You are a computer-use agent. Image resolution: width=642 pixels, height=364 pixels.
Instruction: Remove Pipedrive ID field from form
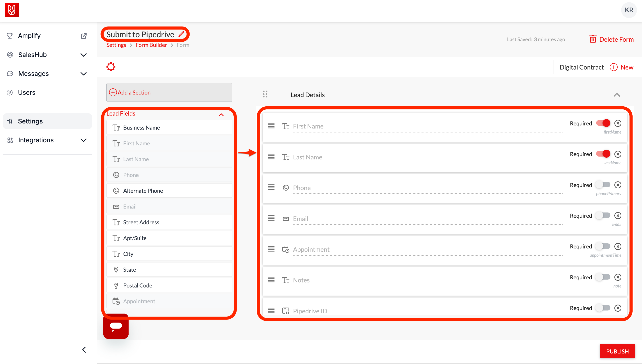tap(618, 308)
